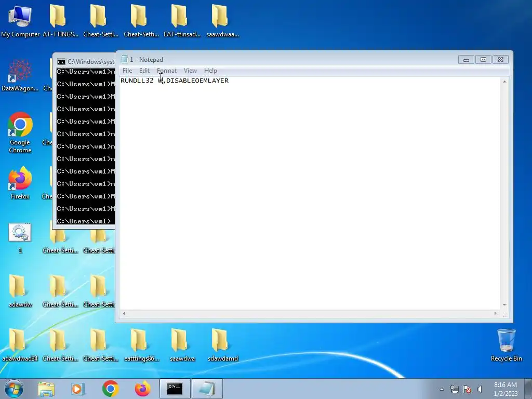Click the Notepad title bar icon
This screenshot has width=532, height=399.
pyautogui.click(x=125, y=59)
